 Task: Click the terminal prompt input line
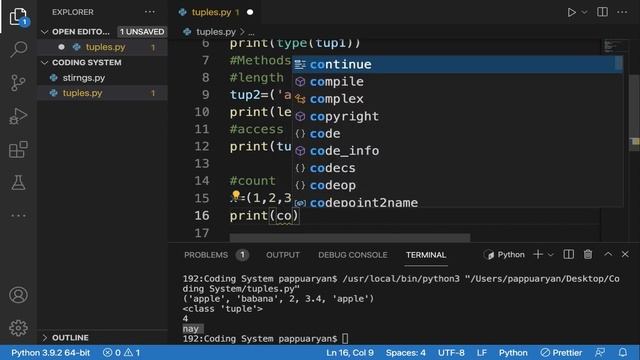tap(265, 338)
